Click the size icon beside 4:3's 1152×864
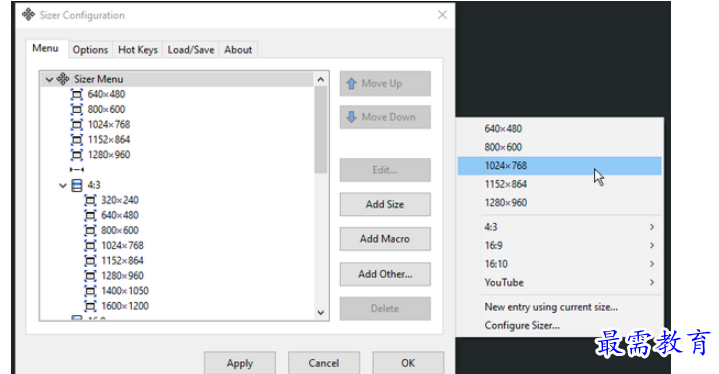The height and width of the screenshot is (374, 719). tap(90, 261)
